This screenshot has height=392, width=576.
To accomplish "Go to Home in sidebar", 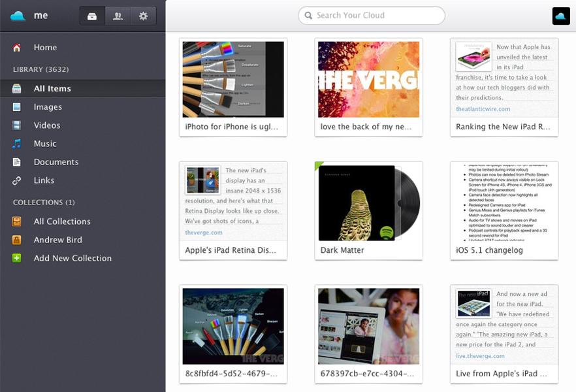I will (83, 48).
